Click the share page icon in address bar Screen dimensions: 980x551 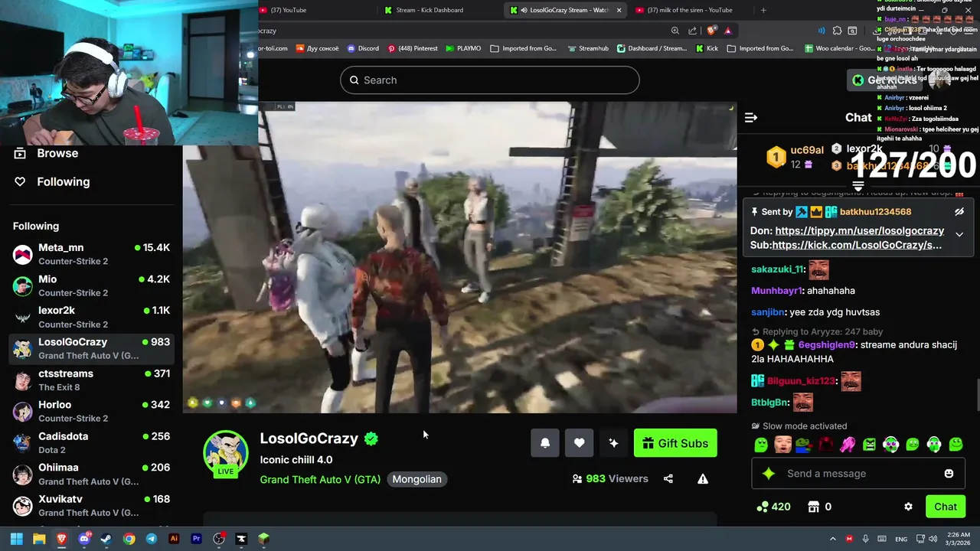692,31
